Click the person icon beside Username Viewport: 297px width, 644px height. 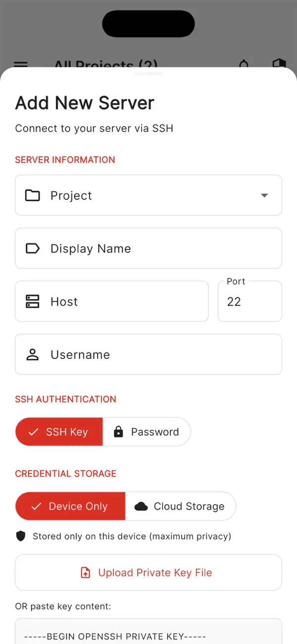pos(32,354)
